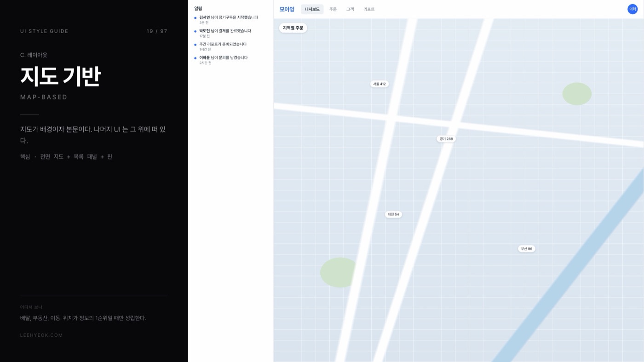Click the UI STYLE GUIDE header text

(x=44, y=31)
